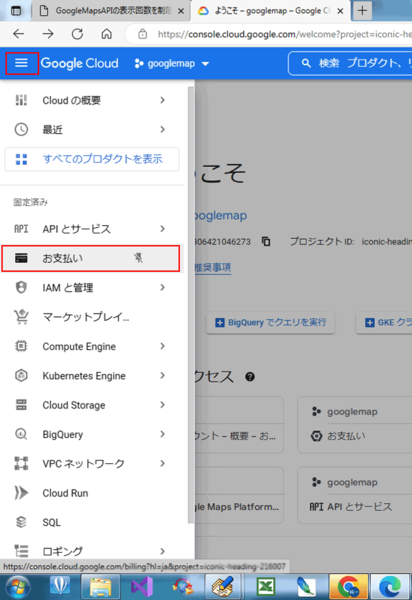Click the search magnifier icon
Viewport: 412px width, 600px height.
[x=306, y=63]
